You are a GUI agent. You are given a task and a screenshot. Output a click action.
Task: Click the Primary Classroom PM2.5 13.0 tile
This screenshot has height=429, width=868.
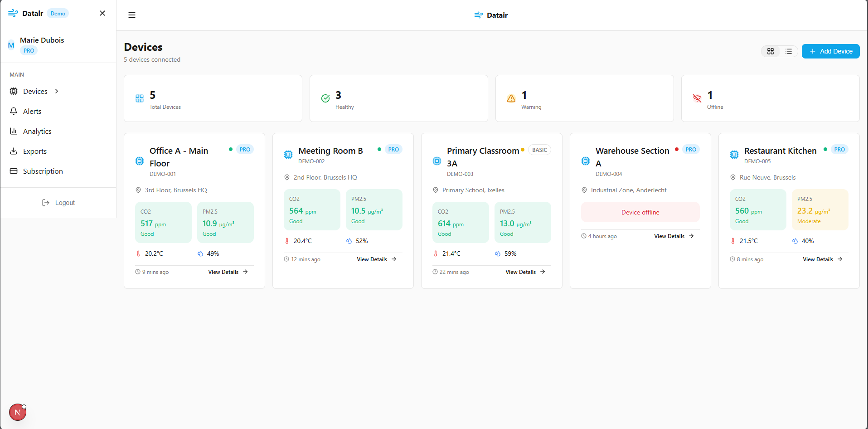tap(523, 223)
